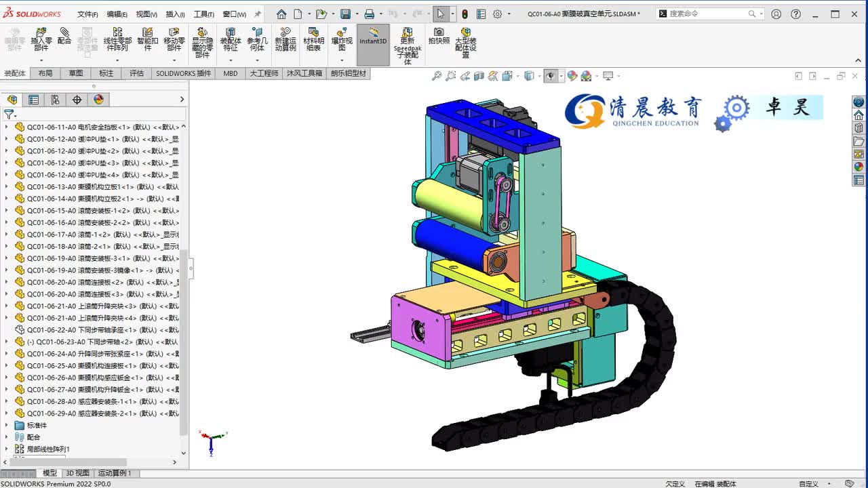Select the Mate (配合) paperclip tool
Viewport: 868px width, 488px height.
pyautogui.click(x=64, y=36)
